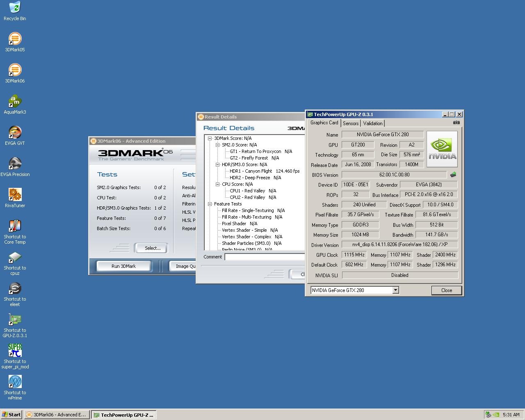This screenshot has height=420, width=525.
Task: Open the cpuz shortcut icon
Action: (15, 257)
